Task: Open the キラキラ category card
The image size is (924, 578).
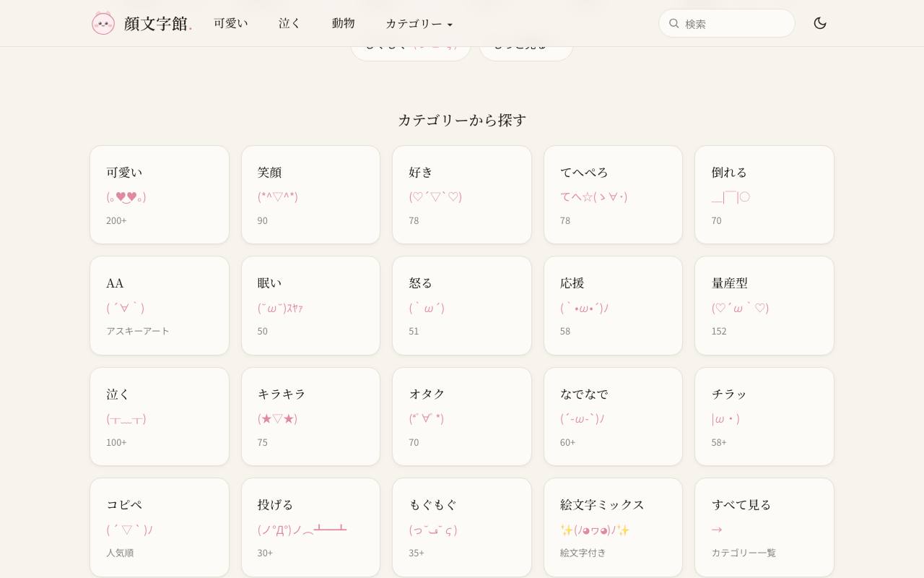Action: [x=310, y=417]
